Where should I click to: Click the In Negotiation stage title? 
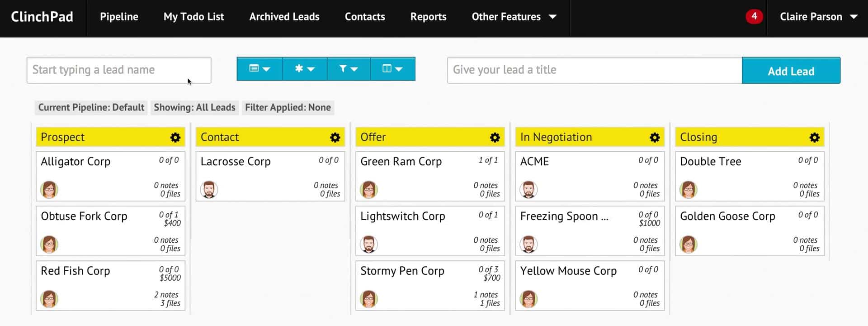tap(556, 137)
